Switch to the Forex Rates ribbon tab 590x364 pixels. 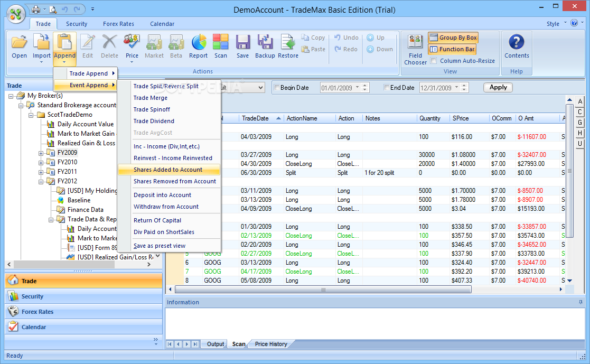tap(118, 24)
